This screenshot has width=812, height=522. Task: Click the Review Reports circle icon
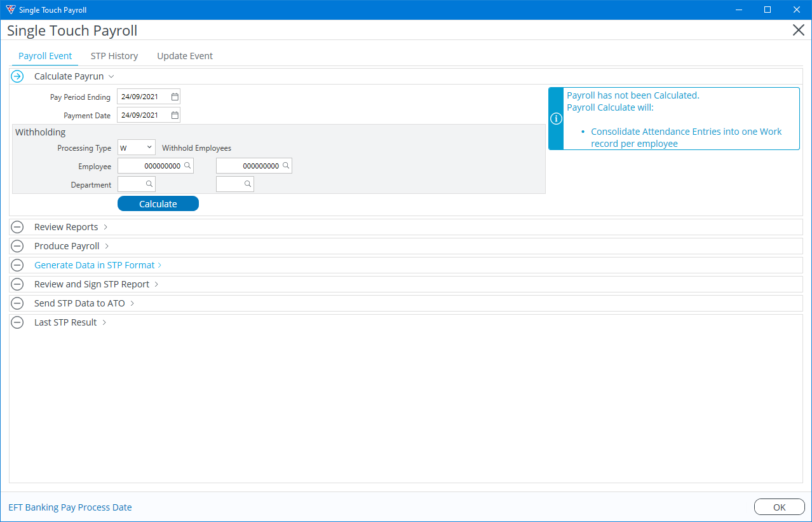tap(18, 227)
